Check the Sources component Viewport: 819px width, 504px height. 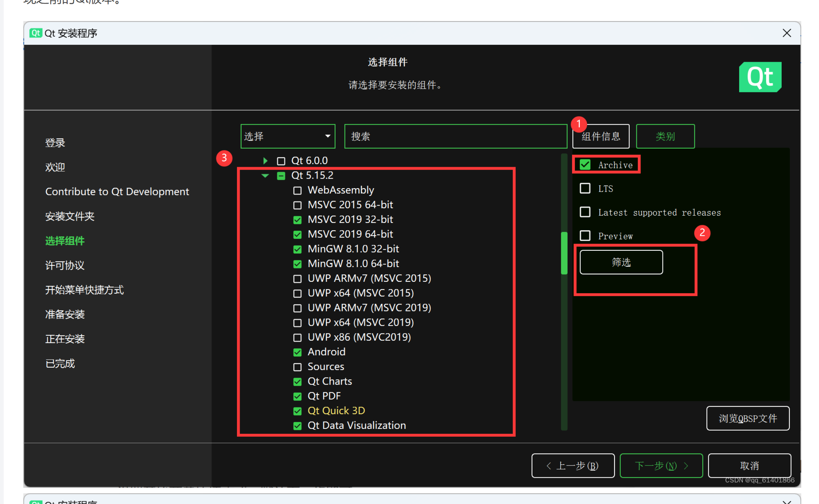coord(297,367)
